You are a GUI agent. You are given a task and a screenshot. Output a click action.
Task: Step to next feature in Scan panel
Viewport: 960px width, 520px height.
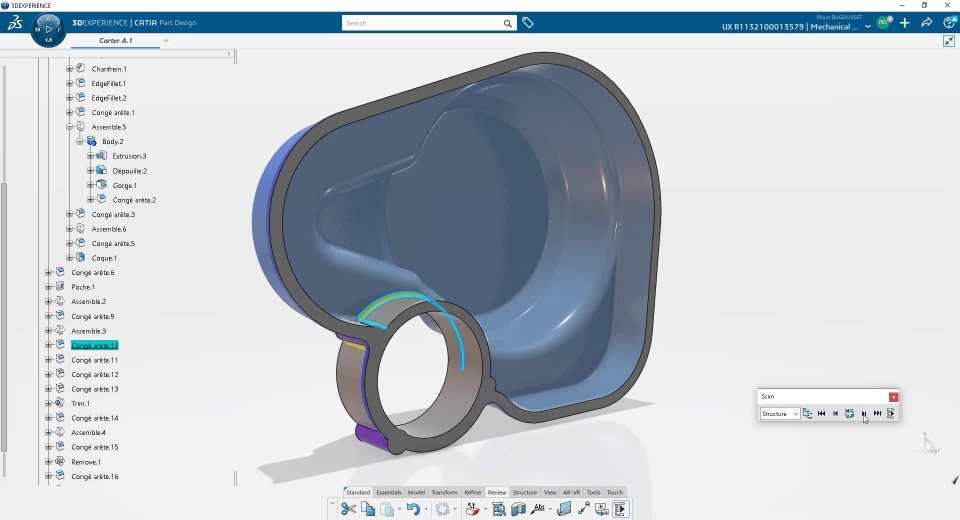(x=863, y=413)
